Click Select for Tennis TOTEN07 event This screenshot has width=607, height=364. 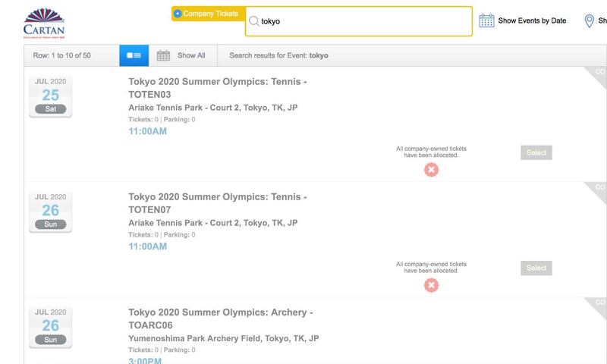click(x=536, y=268)
